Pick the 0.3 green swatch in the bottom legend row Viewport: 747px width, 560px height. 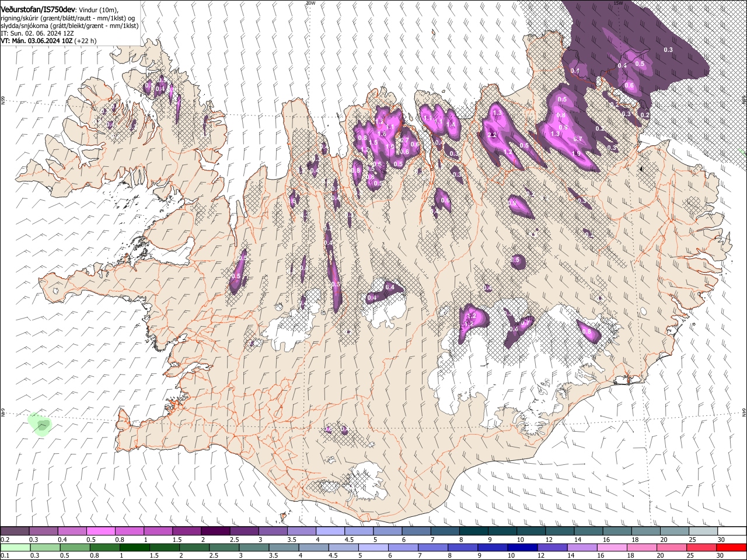(45, 547)
